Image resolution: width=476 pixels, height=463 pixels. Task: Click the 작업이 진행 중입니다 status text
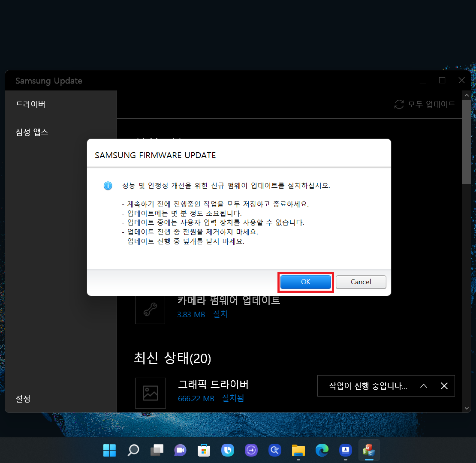point(368,386)
